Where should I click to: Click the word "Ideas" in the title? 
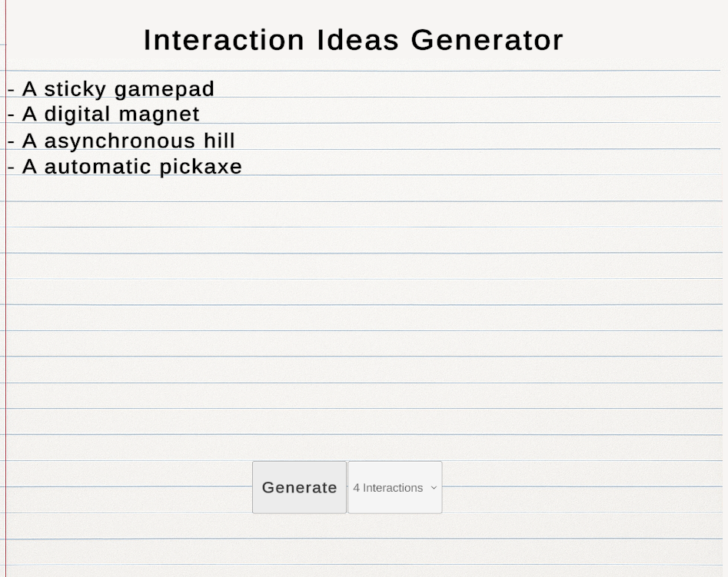(357, 41)
